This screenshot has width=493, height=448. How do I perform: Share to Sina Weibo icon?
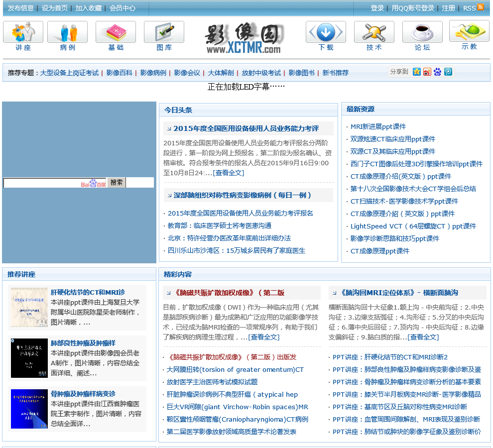(427, 72)
